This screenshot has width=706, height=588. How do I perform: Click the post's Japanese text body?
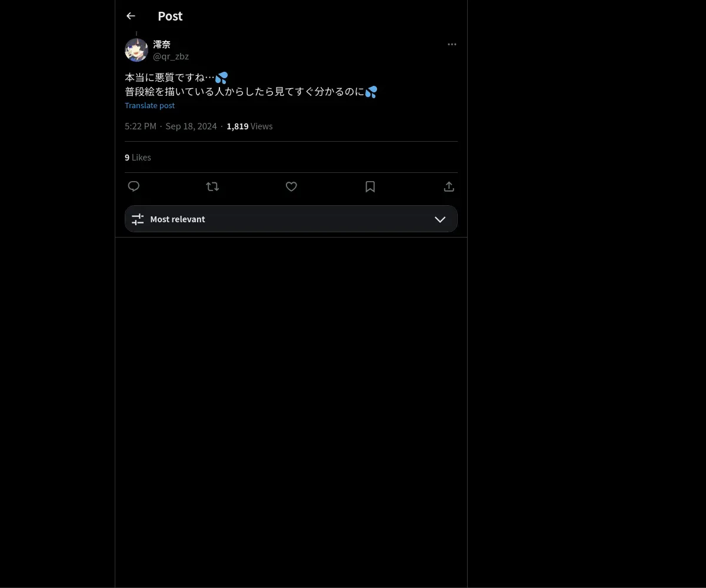point(251,84)
